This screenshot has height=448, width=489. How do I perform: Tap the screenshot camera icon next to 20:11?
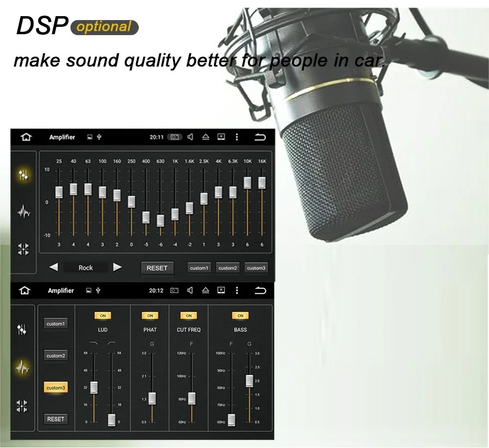[175, 137]
